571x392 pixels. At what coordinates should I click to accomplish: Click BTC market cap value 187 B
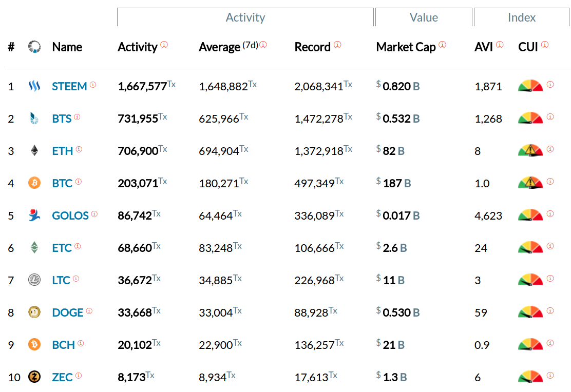(396, 183)
